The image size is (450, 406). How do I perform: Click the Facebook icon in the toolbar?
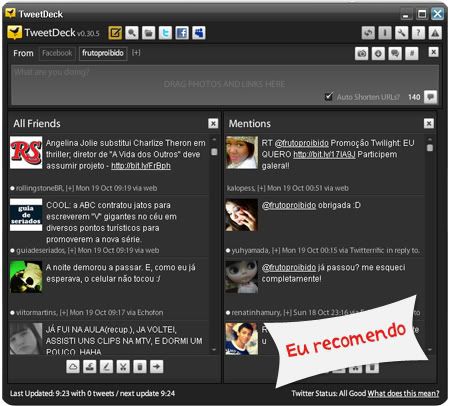[x=182, y=33]
